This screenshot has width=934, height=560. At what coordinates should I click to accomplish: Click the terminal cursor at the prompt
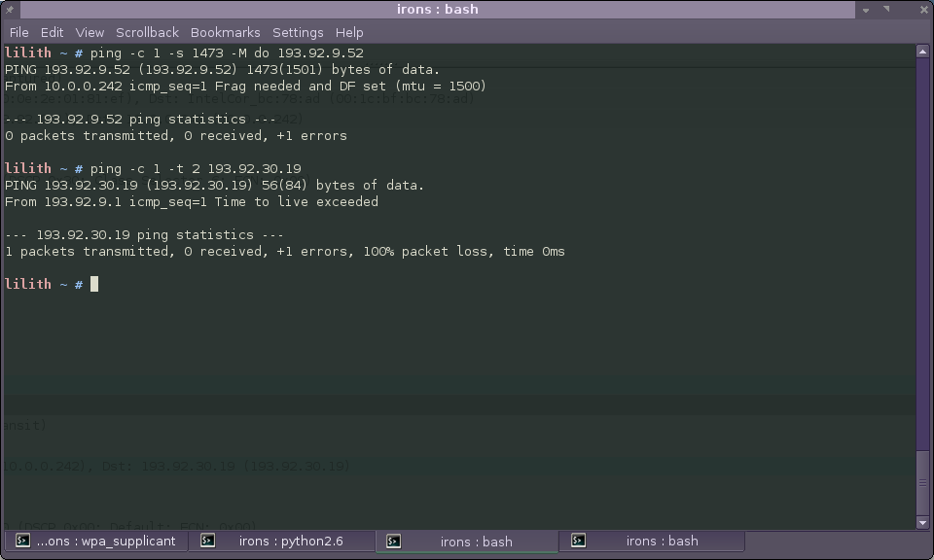(x=94, y=284)
